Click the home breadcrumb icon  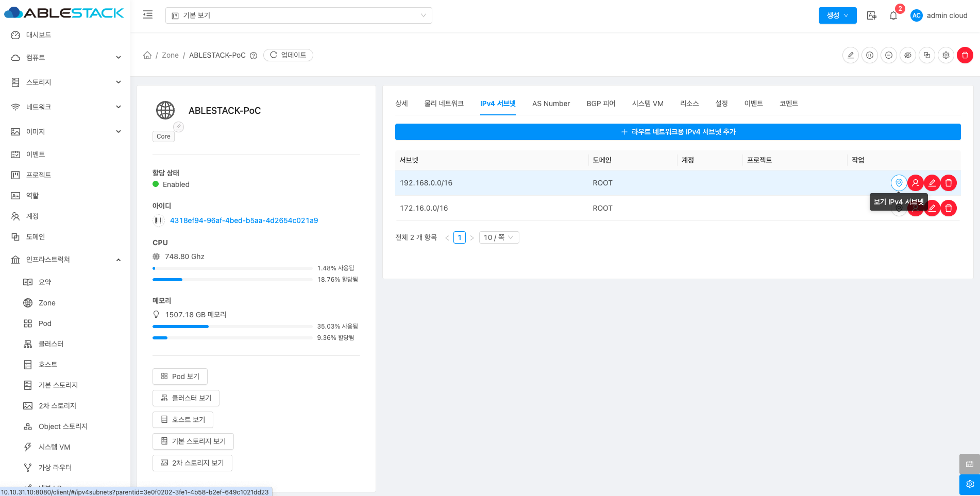[x=147, y=55]
